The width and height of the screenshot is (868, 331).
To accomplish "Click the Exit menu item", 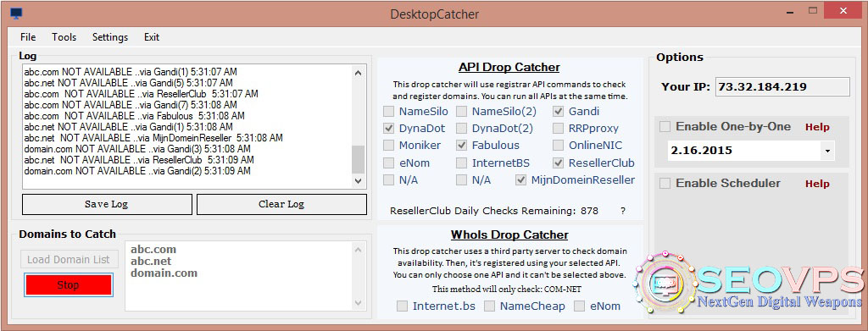I will point(152,37).
